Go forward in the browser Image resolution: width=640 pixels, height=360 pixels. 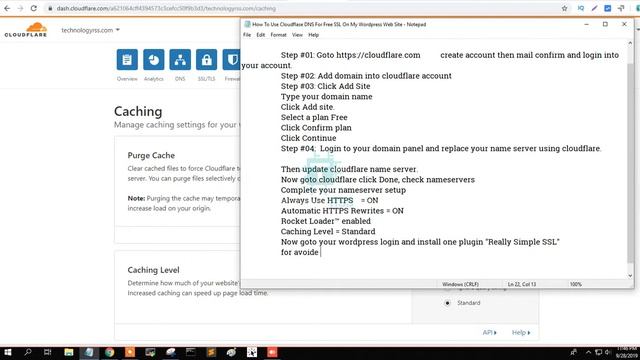20,8
